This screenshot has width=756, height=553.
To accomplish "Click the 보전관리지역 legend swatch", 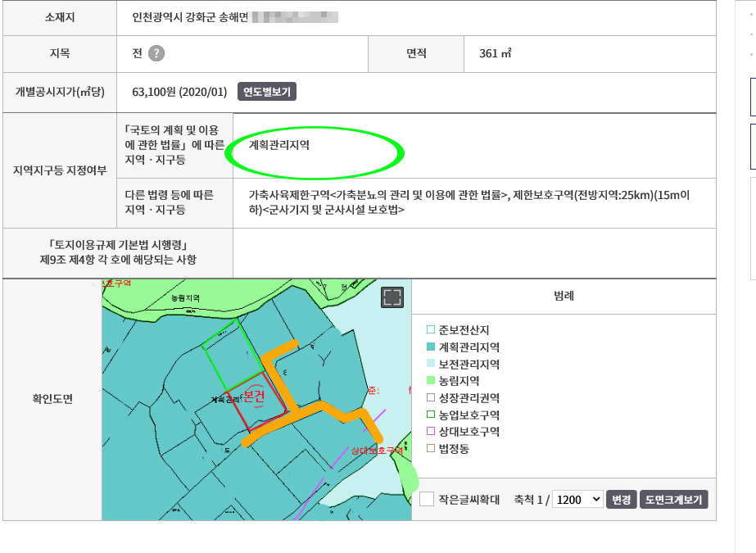I will [x=431, y=365].
